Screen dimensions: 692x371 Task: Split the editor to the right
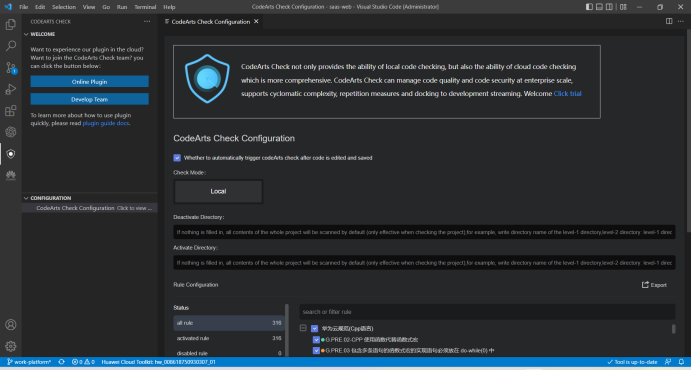[x=669, y=21]
